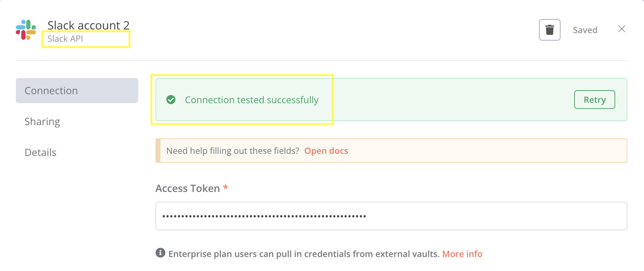The width and height of the screenshot is (644, 271).
Task: Click the info icon near Enterprise plan note
Action: pyautogui.click(x=160, y=253)
